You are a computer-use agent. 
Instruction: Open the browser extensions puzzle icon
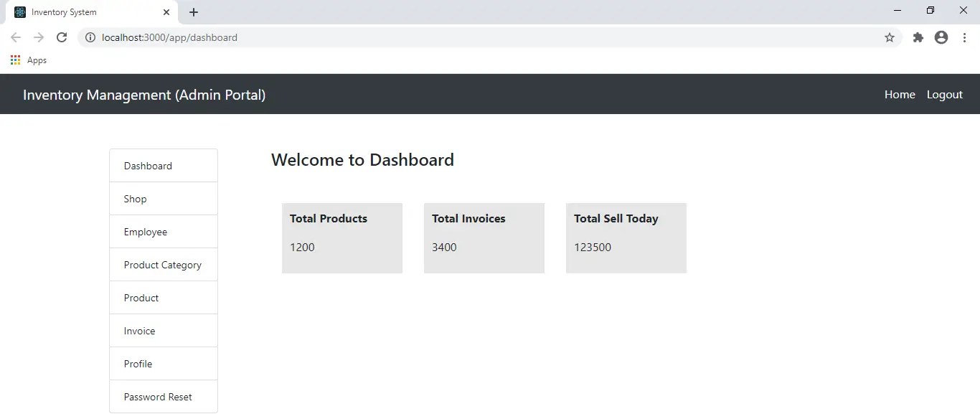[x=918, y=37]
